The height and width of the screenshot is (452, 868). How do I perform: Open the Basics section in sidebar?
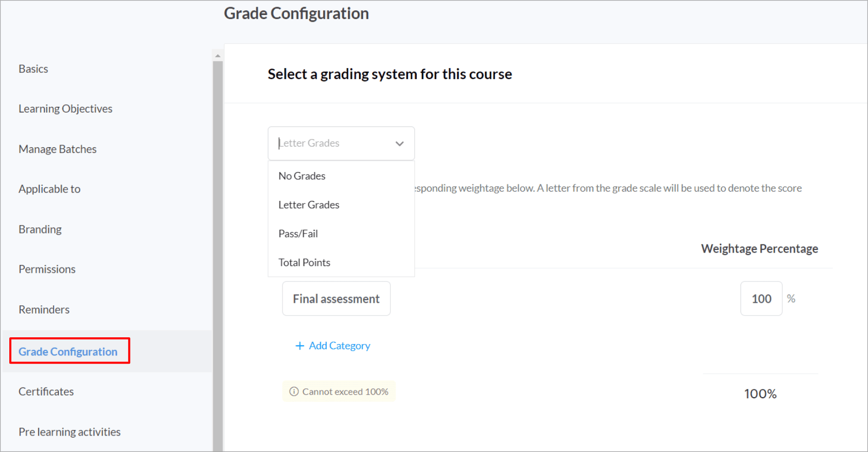click(34, 69)
